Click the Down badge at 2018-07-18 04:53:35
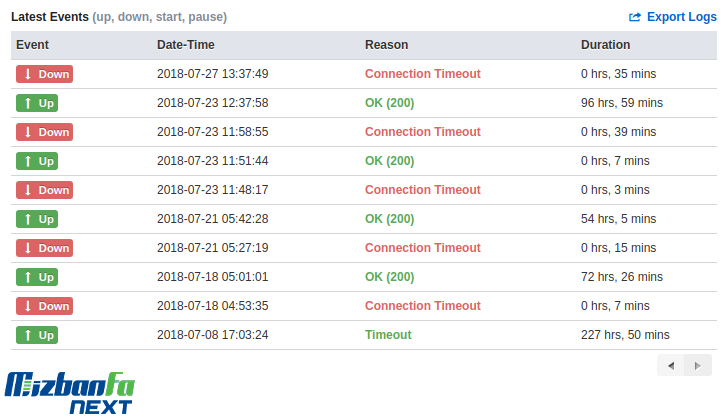This screenshot has width=725, height=417. coord(44,306)
